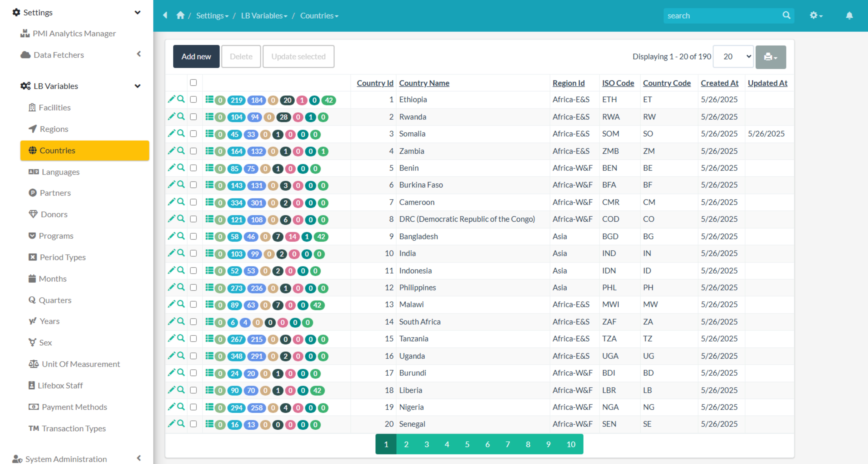
Task: Open Donors in the sidebar
Action: [x=54, y=214]
